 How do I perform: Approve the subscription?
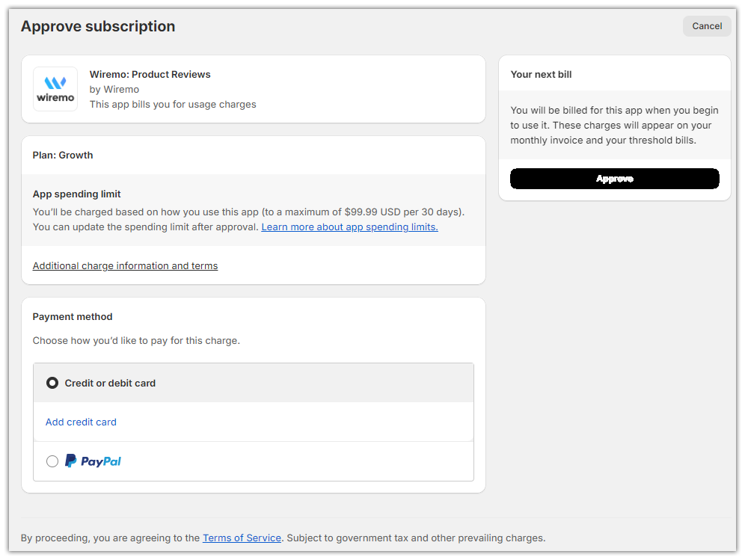pyautogui.click(x=614, y=179)
